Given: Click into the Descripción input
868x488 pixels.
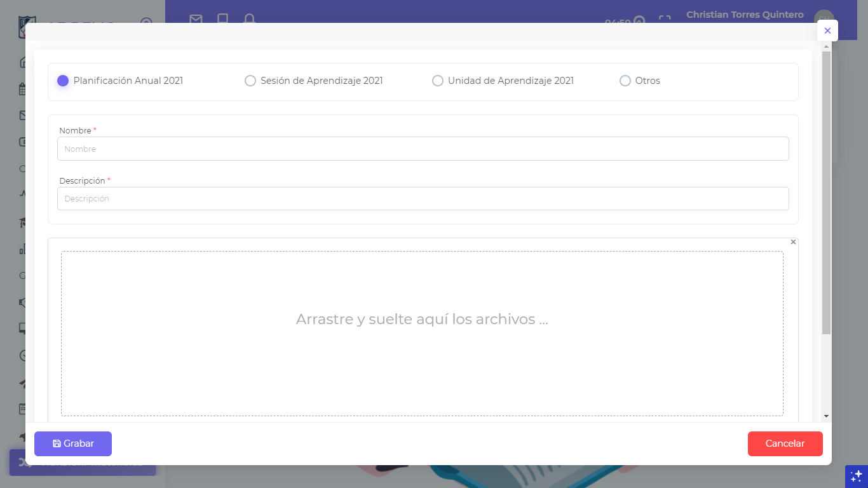Looking at the screenshot, I should tap(423, 198).
